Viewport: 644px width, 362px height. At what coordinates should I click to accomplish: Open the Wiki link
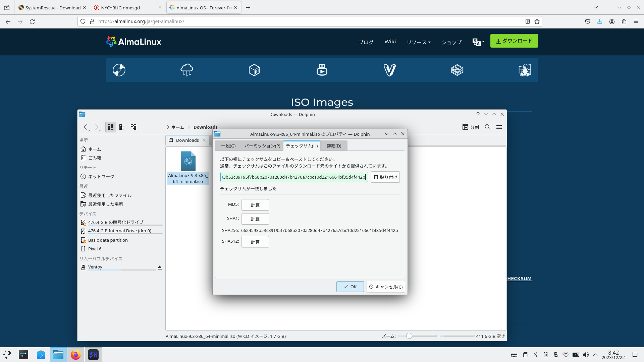click(390, 42)
